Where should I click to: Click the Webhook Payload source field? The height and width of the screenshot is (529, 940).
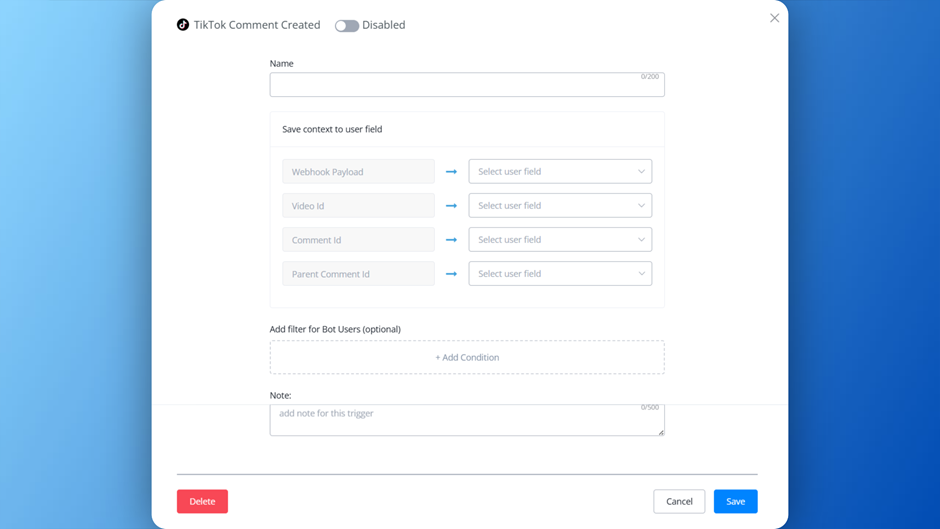click(x=358, y=172)
